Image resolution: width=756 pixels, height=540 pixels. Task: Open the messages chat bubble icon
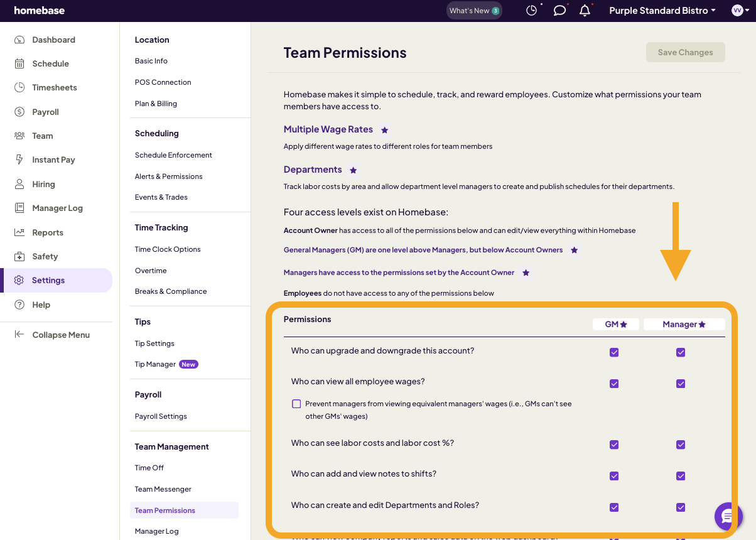click(559, 11)
